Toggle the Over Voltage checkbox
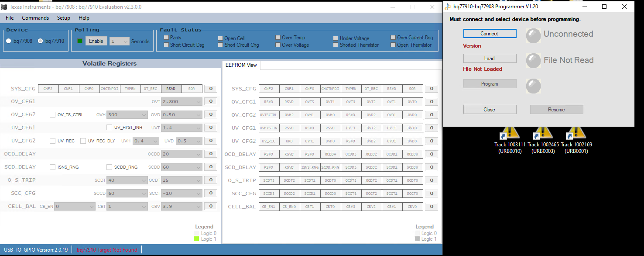Screen dimensions: 644x256 [x=278, y=45]
